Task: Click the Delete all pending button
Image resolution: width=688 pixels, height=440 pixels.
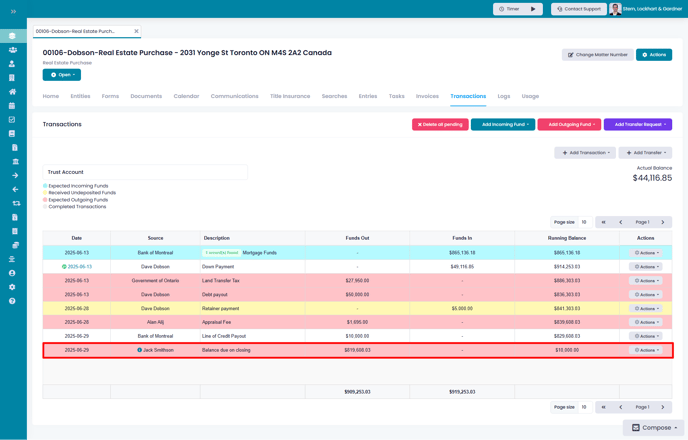Action: (x=440, y=125)
